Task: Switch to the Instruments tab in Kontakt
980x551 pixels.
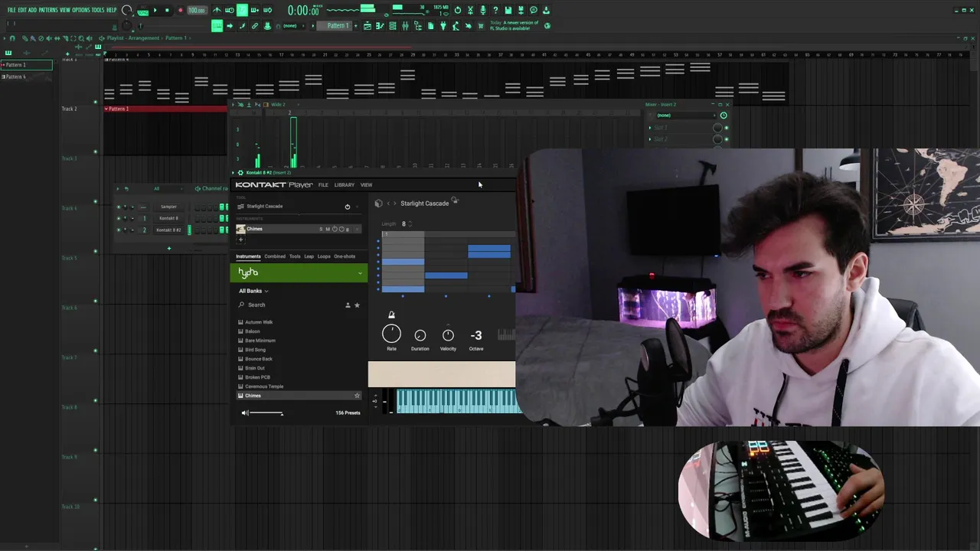Action: pyautogui.click(x=248, y=256)
